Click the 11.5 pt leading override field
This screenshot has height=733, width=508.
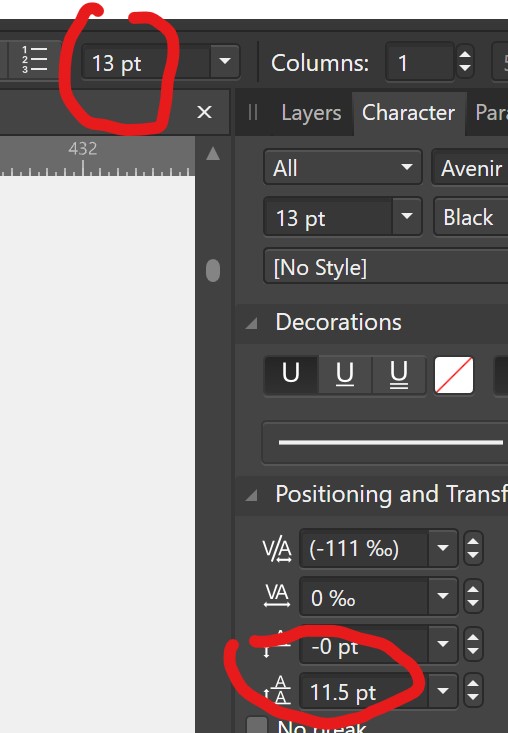(x=363, y=692)
